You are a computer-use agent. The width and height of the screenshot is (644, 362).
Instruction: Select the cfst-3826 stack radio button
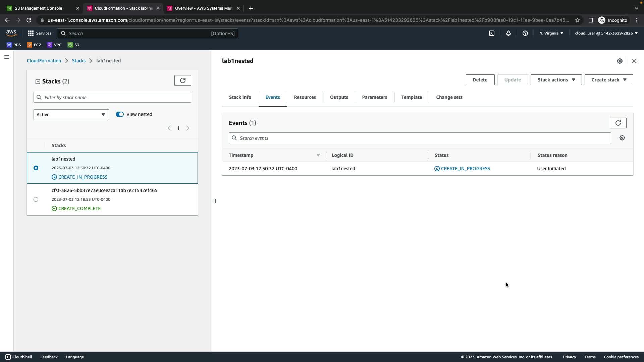[36, 199]
